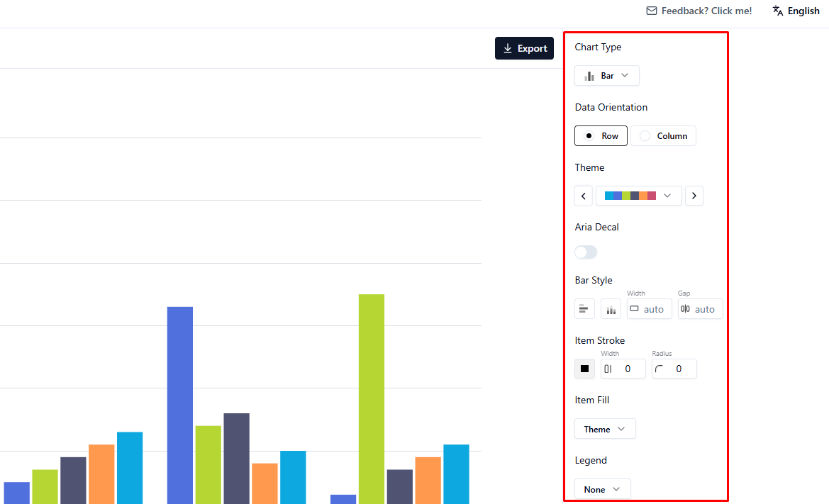
Task: Click the download icon on Export
Action: click(508, 48)
